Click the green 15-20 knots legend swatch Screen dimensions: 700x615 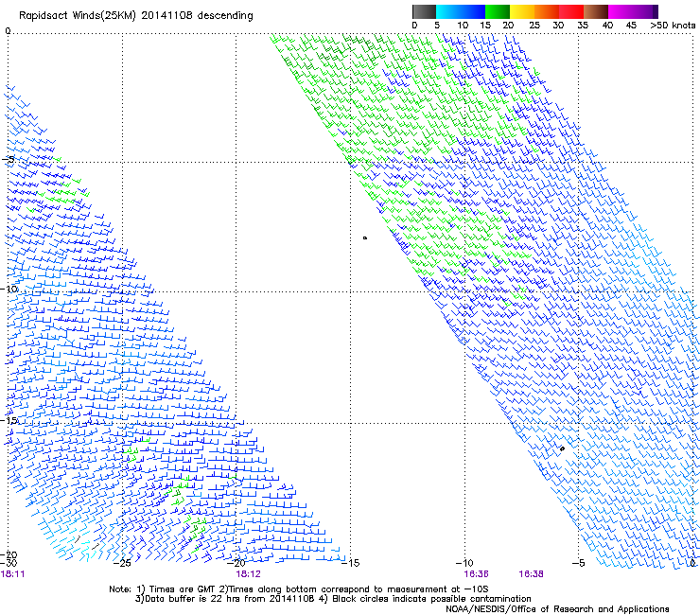498,11
